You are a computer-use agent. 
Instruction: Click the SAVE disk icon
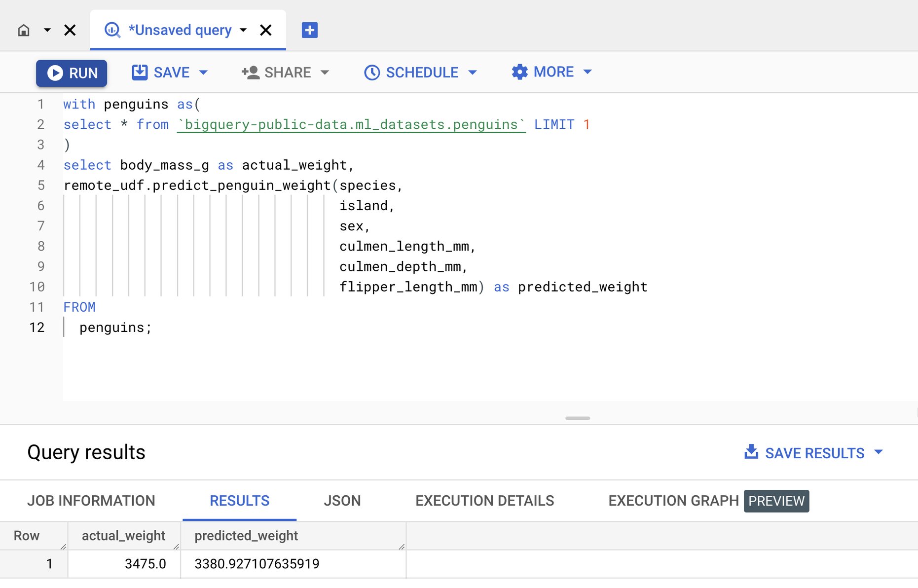(140, 72)
